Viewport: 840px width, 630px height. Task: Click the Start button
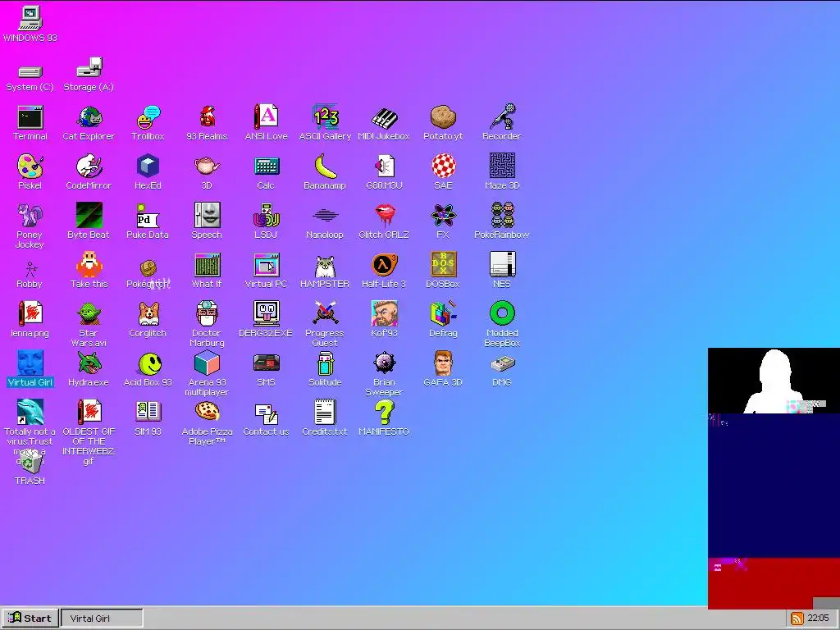click(30, 619)
